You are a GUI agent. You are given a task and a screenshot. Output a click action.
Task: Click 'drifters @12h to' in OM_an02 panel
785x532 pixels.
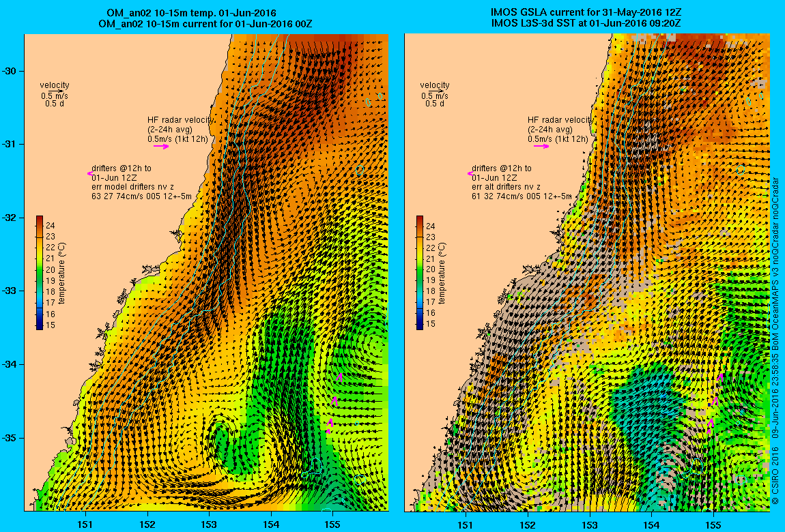(121, 168)
